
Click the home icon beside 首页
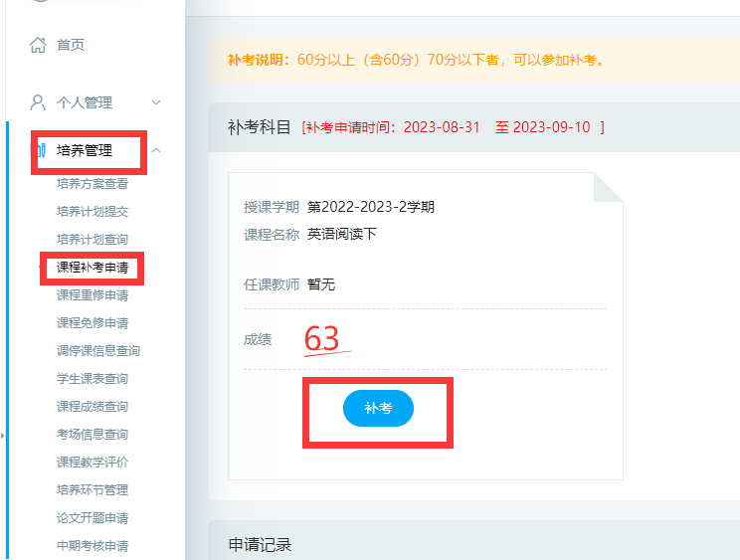point(39,45)
